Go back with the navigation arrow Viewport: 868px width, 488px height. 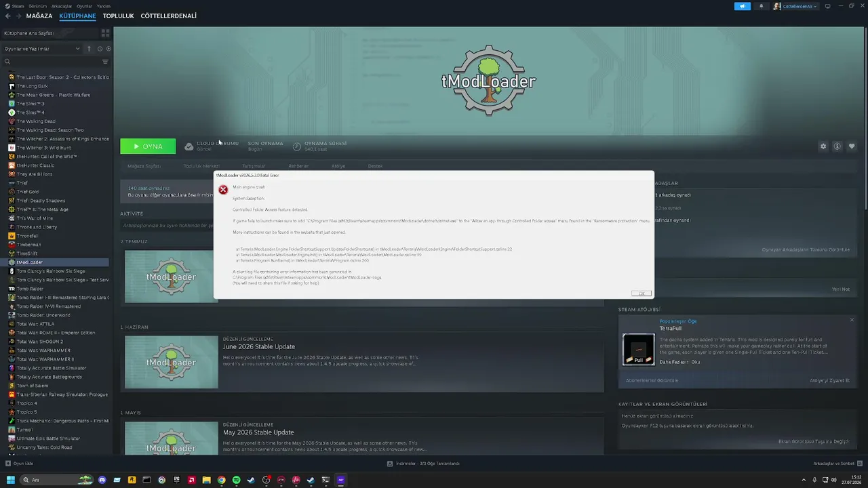8,16
